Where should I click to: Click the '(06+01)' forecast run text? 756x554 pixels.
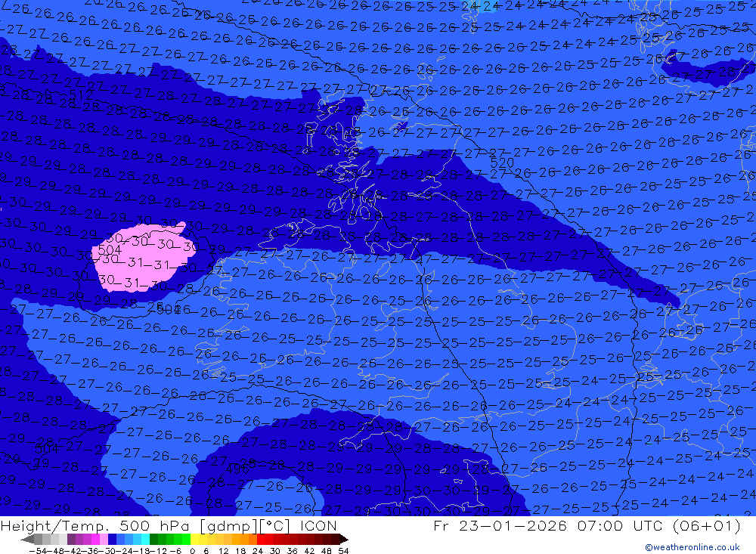tap(706, 525)
